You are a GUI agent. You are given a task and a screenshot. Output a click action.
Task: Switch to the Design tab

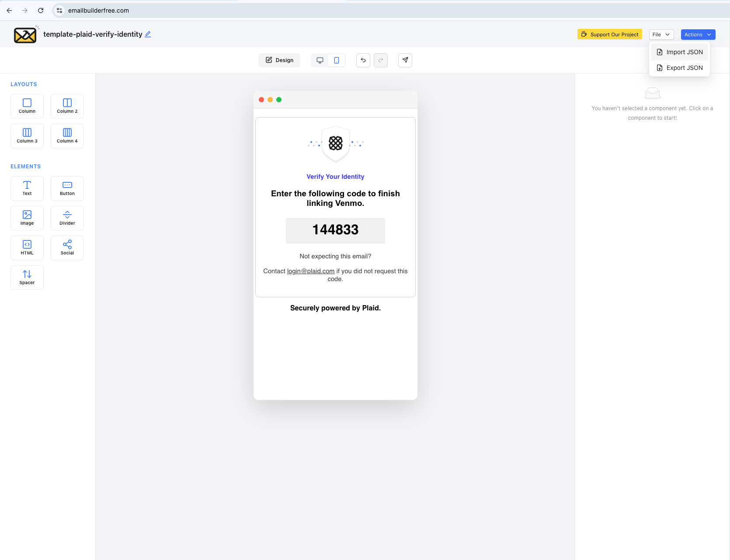click(x=279, y=60)
